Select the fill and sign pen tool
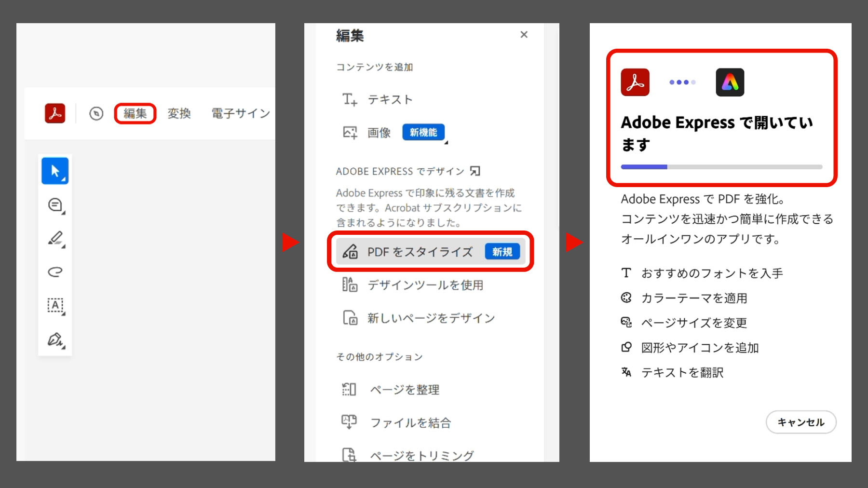This screenshot has width=868, height=488. tap(55, 339)
